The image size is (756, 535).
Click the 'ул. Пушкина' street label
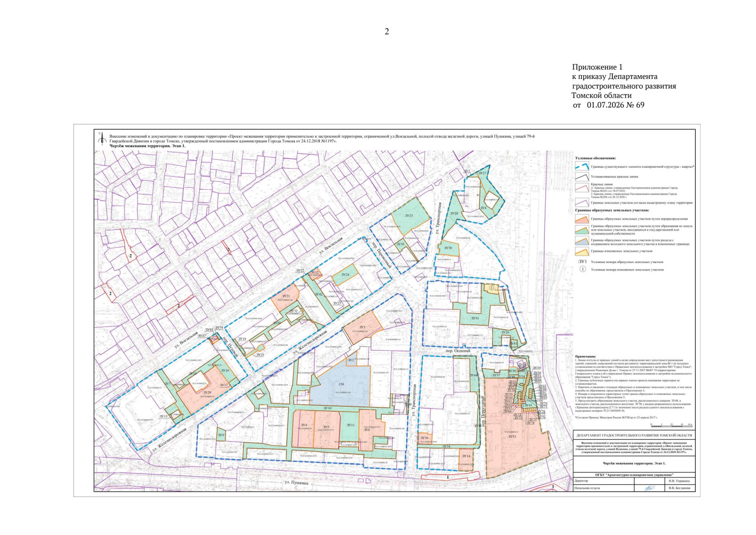[296, 482]
